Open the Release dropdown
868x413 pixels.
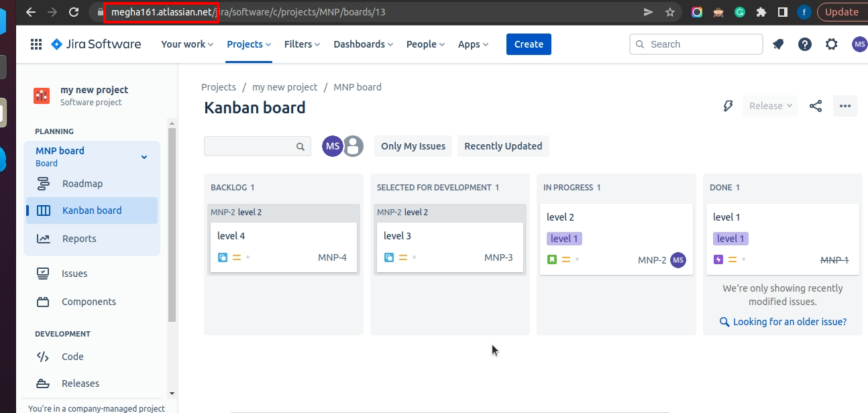click(x=771, y=106)
